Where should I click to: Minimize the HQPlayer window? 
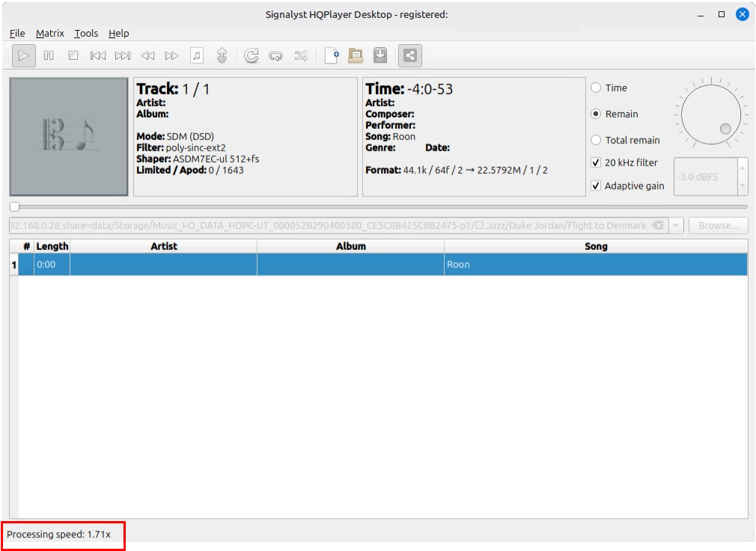[x=701, y=14]
